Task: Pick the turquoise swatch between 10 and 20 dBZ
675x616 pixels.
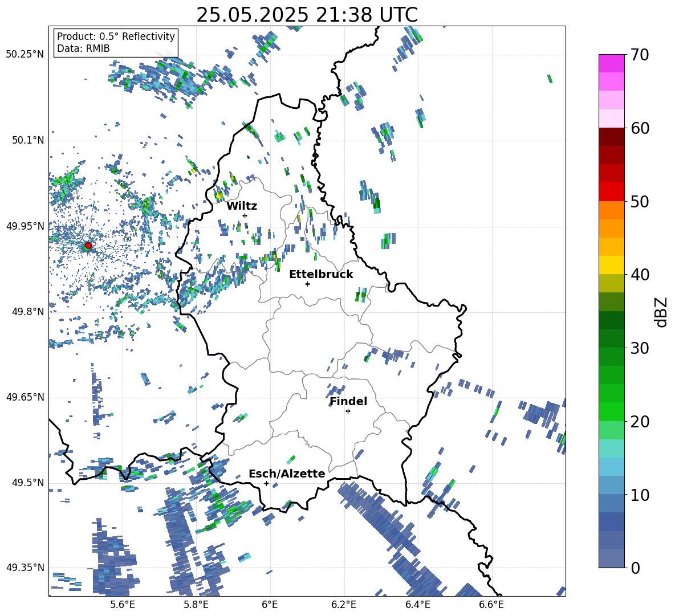Action: [611, 448]
